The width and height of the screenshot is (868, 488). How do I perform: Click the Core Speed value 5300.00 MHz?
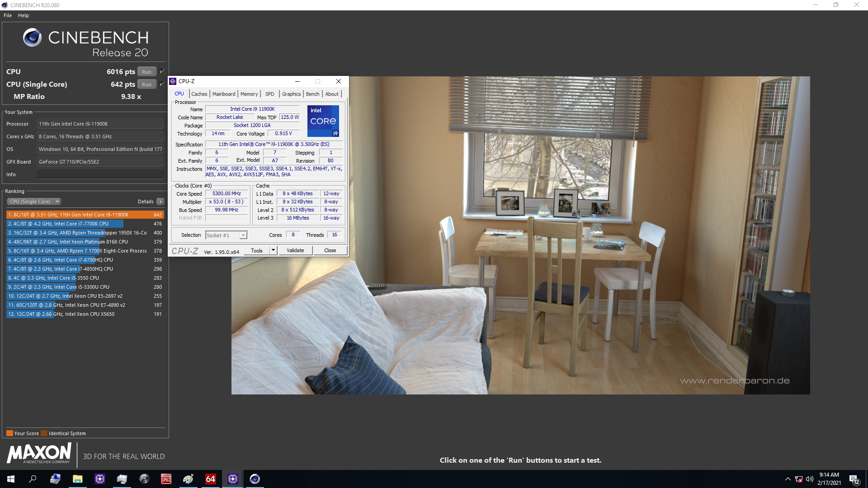click(226, 193)
